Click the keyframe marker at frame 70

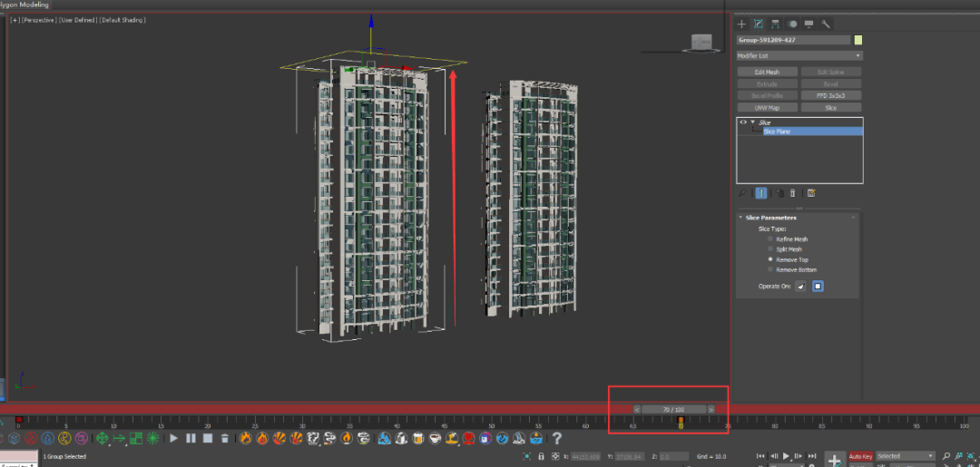(x=681, y=422)
